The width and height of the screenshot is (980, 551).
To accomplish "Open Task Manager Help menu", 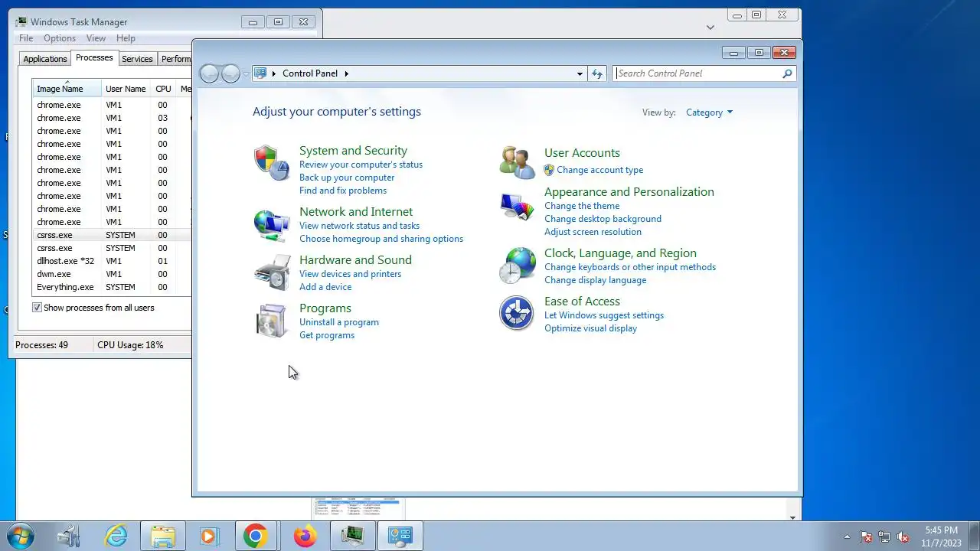I will click(126, 38).
